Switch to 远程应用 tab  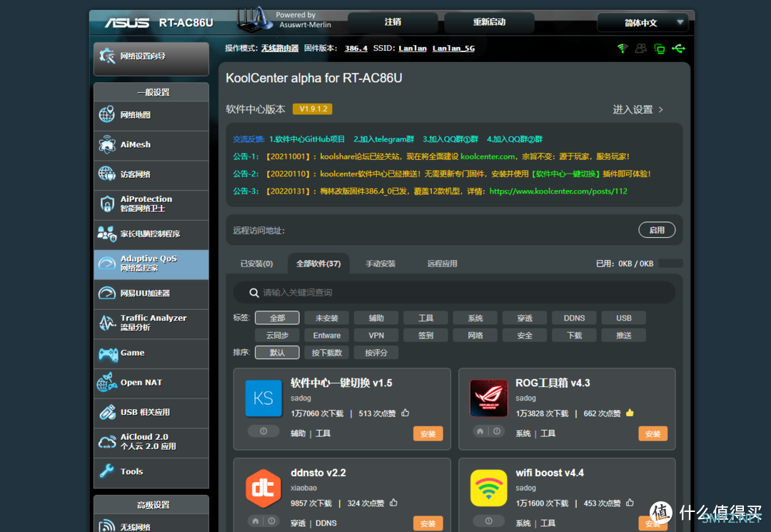(442, 264)
